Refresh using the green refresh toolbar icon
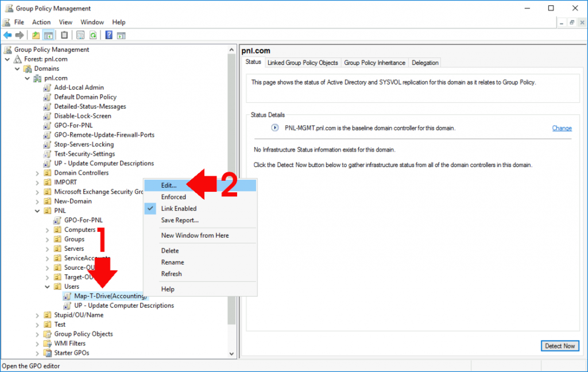This screenshot has width=588, height=372. (x=93, y=34)
